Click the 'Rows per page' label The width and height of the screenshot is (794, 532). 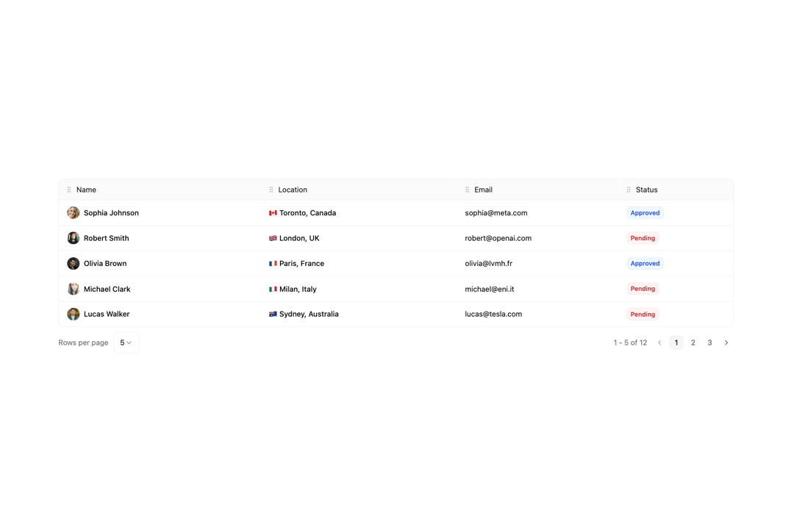[83, 342]
